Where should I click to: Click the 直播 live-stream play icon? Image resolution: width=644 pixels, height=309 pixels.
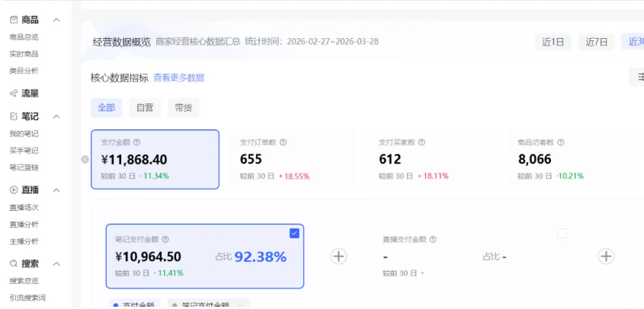(x=14, y=190)
